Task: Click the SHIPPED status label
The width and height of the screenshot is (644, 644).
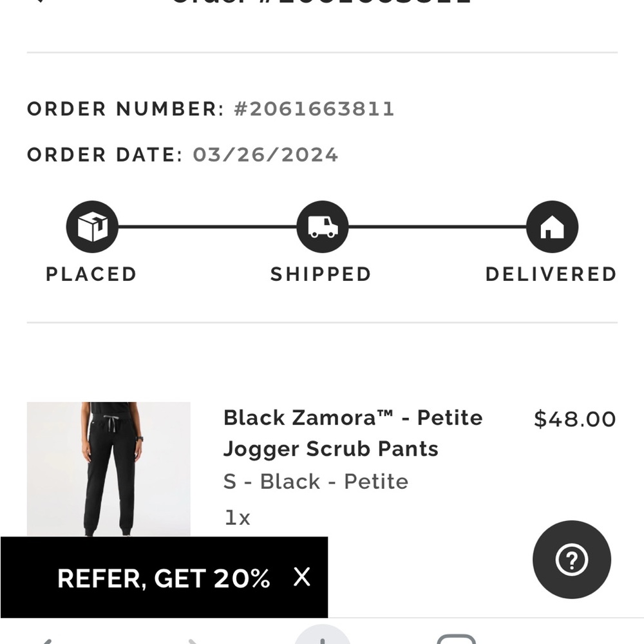Action: click(321, 274)
